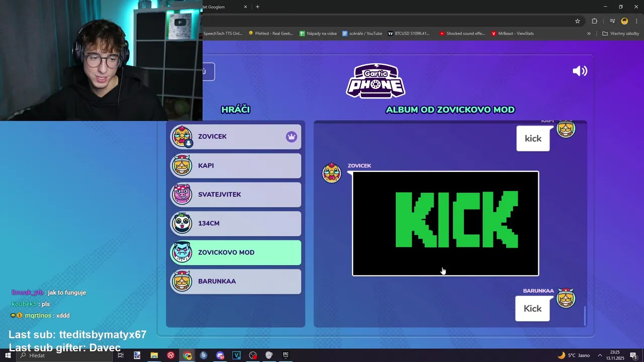The image size is (644, 362).
Task: Open the SpeechTech TTS bookmark
Action: 223,34
